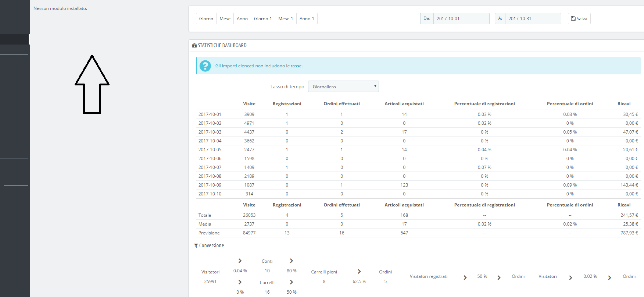Image resolution: width=644 pixels, height=297 pixels.
Task: Click the visits value 4437
Action: [249, 132]
